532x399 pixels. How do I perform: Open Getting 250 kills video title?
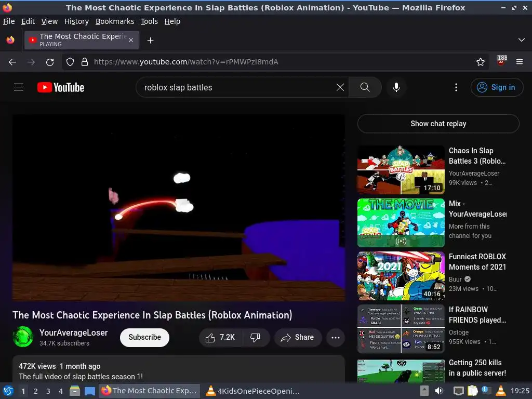pyautogui.click(x=477, y=368)
